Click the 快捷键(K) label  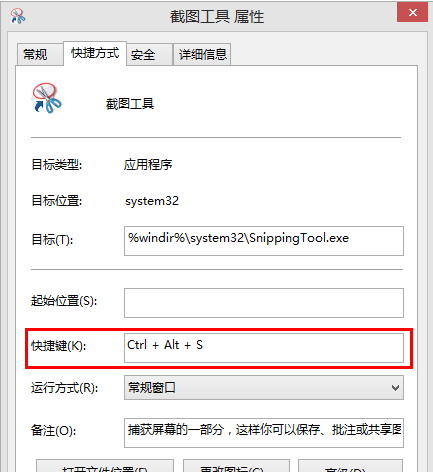(59, 346)
